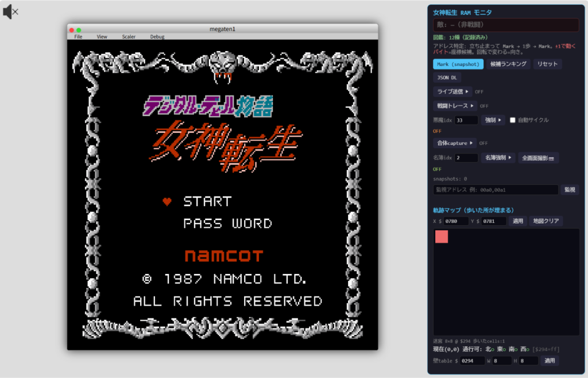Screen dimensions: 588x378
Task: Click the 図鑑: 12種 status text
Action: 461,37
